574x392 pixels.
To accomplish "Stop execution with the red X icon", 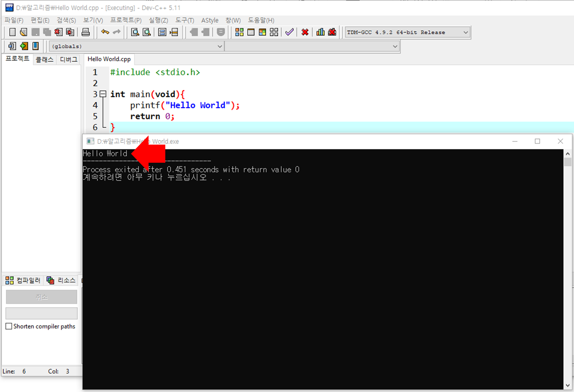I will pyautogui.click(x=305, y=32).
